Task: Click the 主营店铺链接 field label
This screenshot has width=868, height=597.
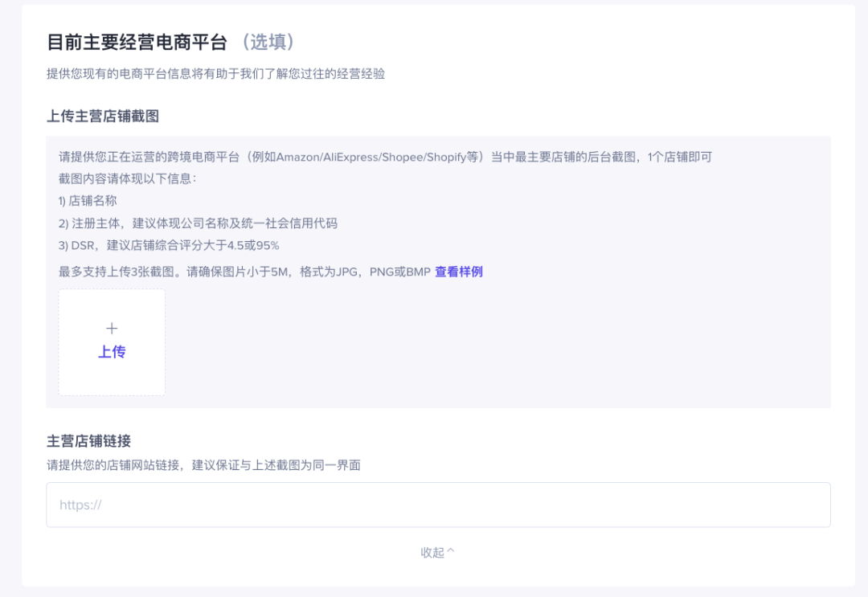Action: pyautogui.click(x=88, y=440)
